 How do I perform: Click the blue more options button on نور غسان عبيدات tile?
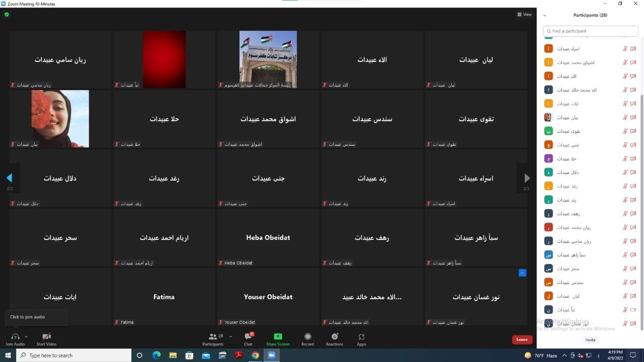pos(522,273)
